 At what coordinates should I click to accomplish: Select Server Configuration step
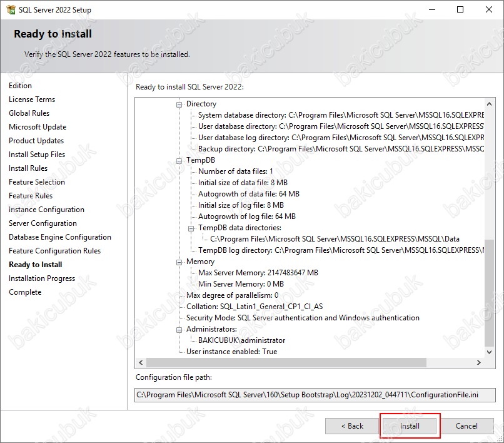pyautogui.click(x=43, y=223)
